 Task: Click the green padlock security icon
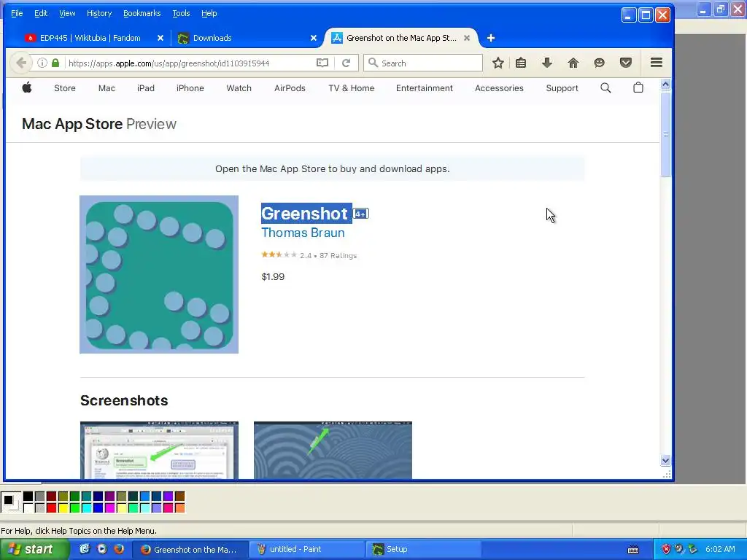coord(55,63)
